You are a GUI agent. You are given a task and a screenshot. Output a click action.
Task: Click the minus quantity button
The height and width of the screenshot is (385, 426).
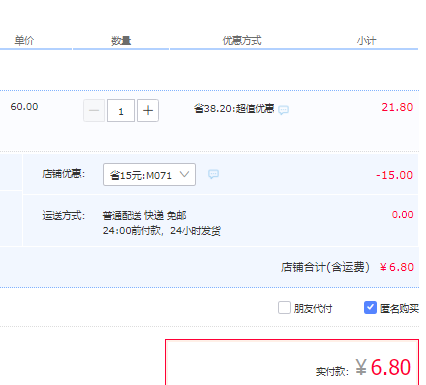tap(94, 110)
